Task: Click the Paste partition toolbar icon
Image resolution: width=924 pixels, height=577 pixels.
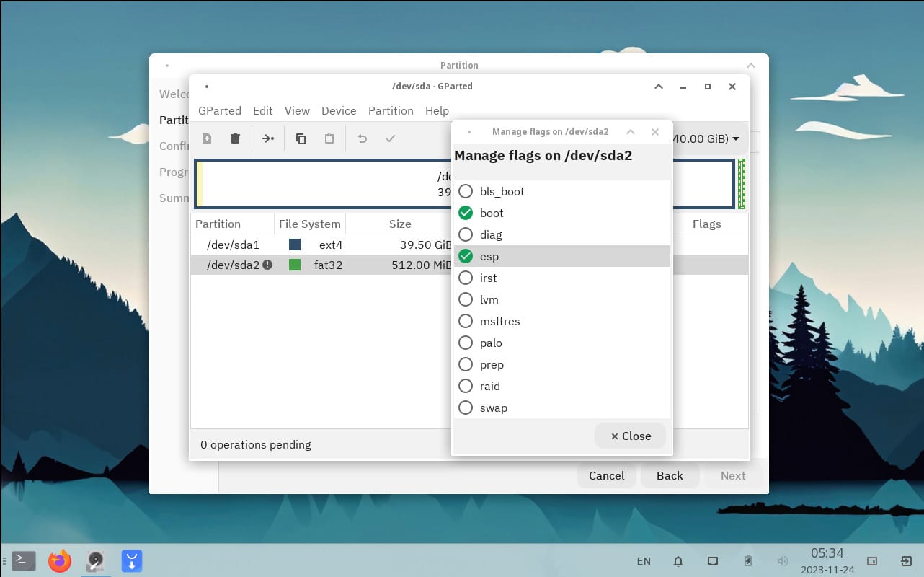Action: click(329, 138)
